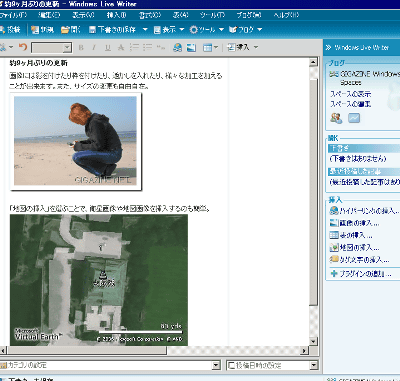Image resolution: width=400 pixels, height=381 pixels.
Task: Click the insert picture toolbar icon
Action: pos(191,48)
